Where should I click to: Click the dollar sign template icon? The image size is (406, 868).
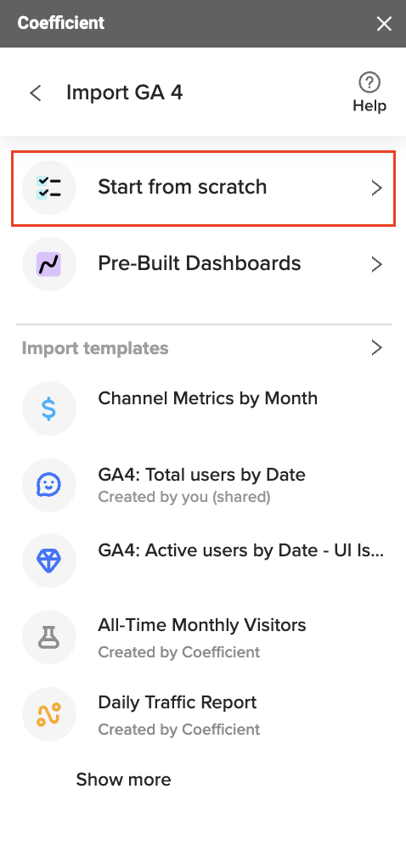48,409
